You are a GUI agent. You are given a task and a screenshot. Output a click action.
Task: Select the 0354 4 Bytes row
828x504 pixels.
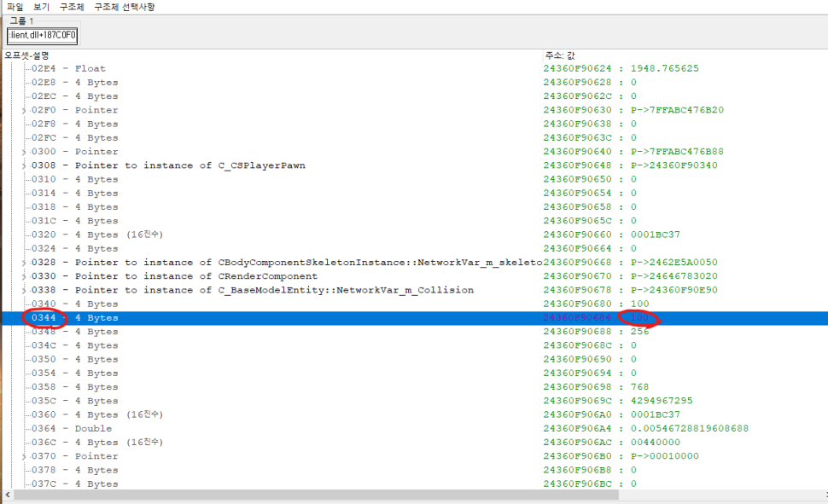74,374
